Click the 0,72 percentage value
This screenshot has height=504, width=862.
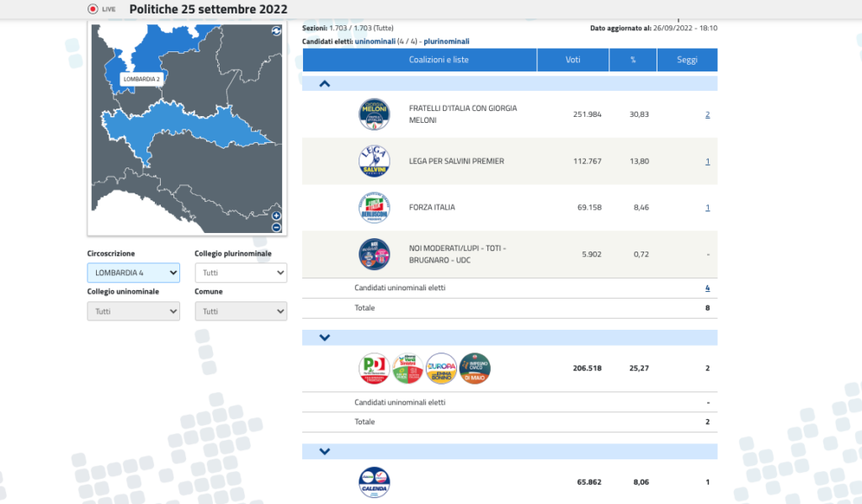click(x=641, y=254)
